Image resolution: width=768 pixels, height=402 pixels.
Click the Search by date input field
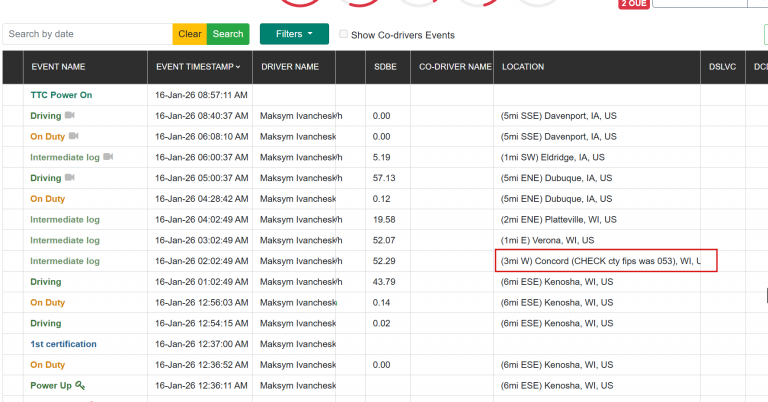pos(88,34)
